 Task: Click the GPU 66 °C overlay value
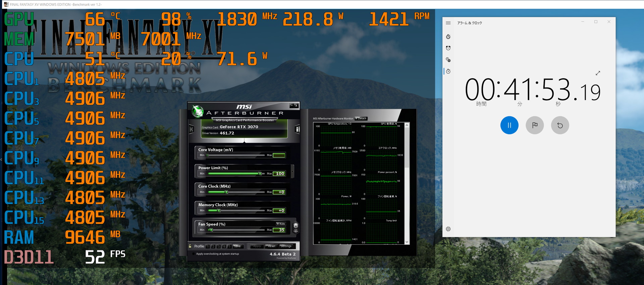(x=102, y=19)
